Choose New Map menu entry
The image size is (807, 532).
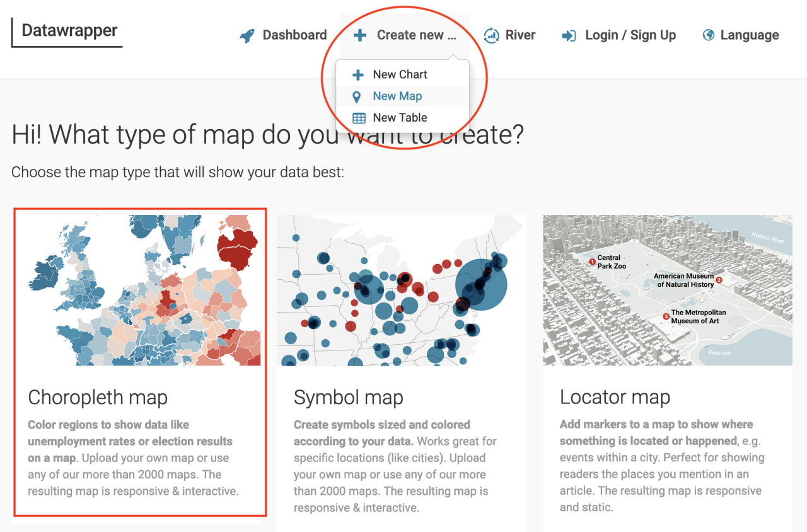point(397,96)
